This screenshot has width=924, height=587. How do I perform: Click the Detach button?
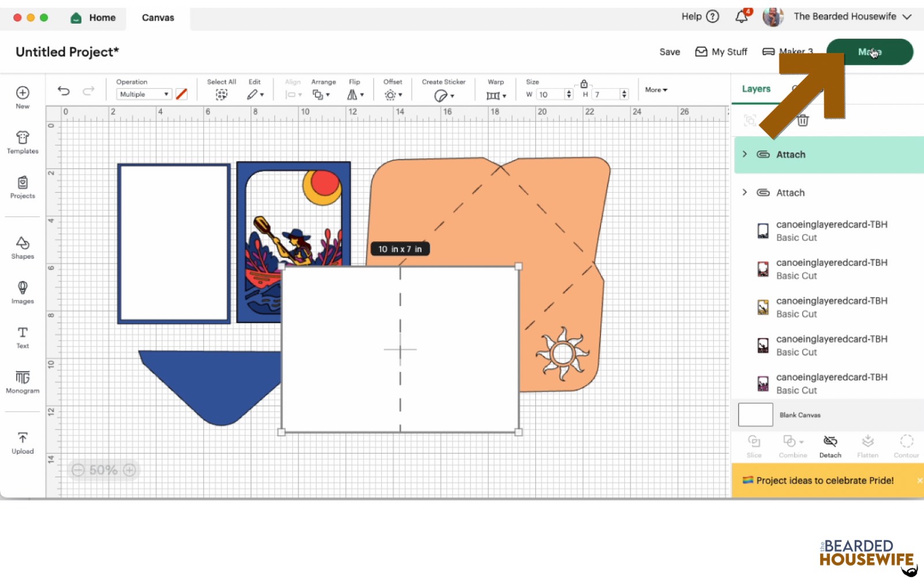(830, 447)
